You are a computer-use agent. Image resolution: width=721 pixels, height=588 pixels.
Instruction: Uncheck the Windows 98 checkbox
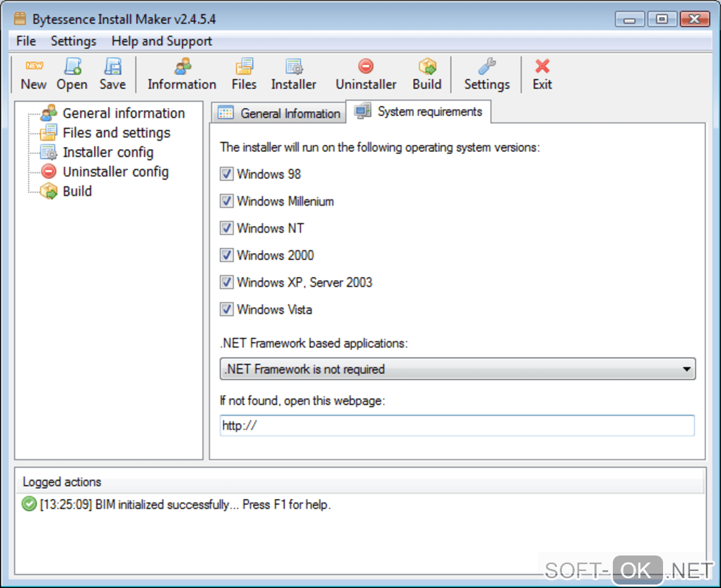coord(227,175)
